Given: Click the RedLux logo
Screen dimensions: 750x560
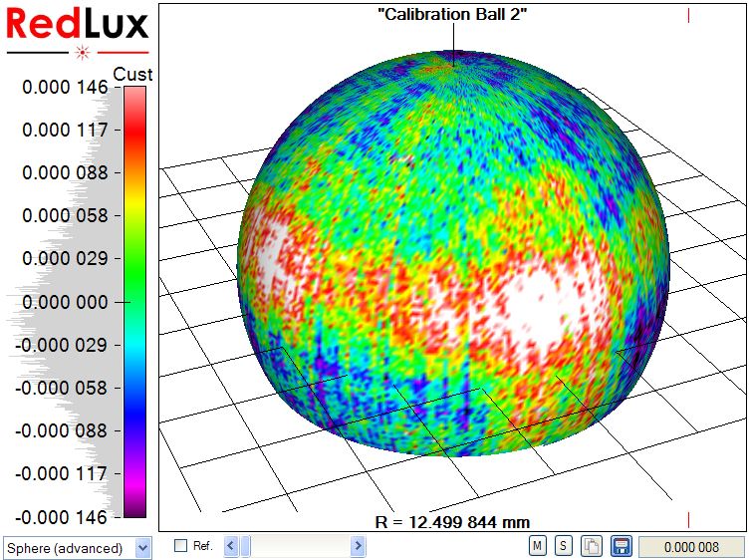Looking at the screenshot, I should pos(78,33).
